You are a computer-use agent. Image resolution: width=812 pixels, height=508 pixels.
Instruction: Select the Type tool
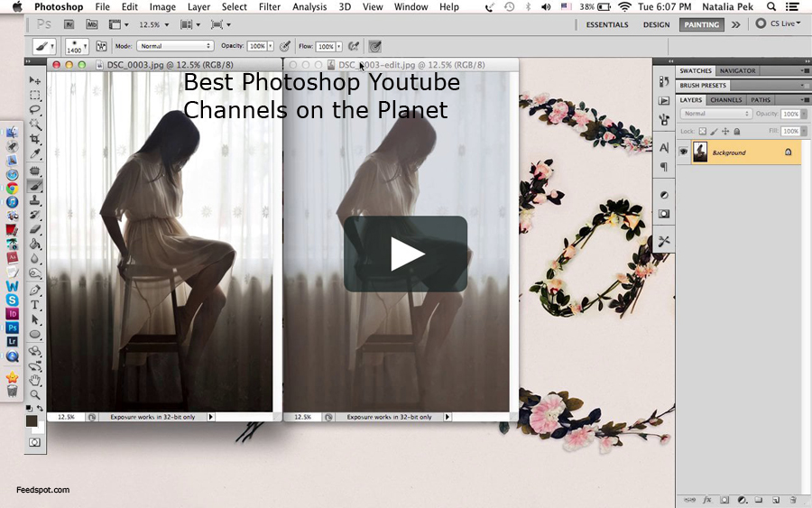coord(34,305)
